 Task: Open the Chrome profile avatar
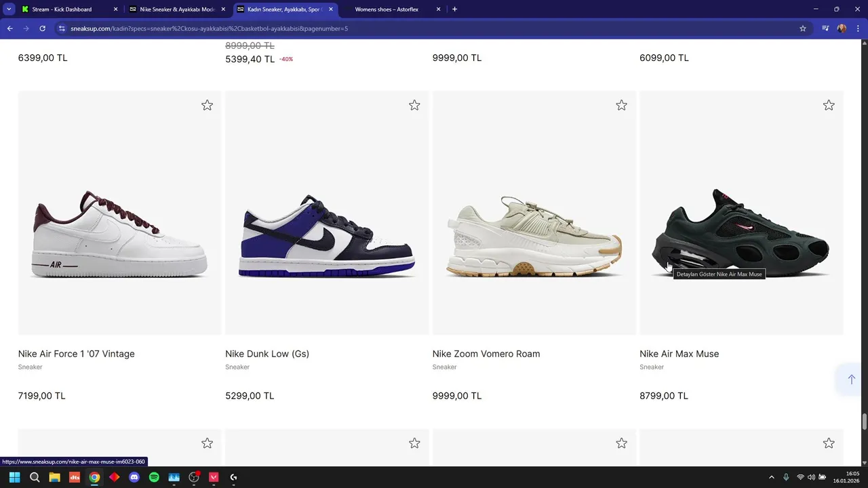[842, 28]
